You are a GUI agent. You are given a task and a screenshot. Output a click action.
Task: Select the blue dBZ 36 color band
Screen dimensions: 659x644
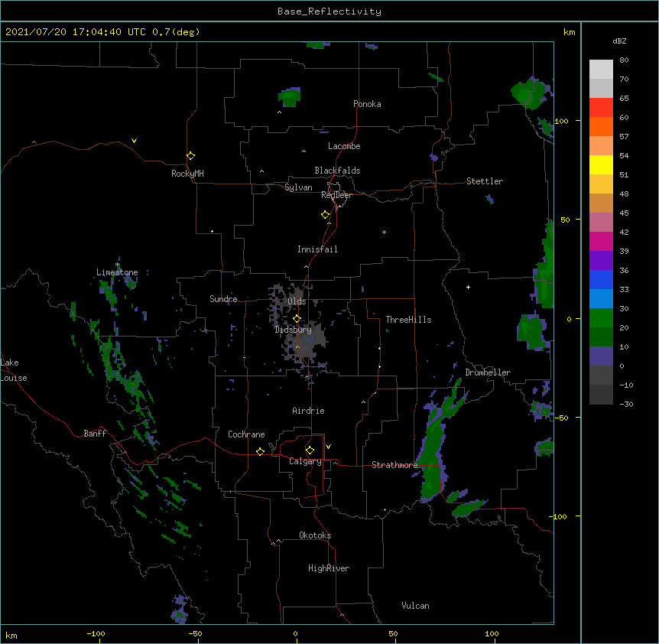[601, 279]
